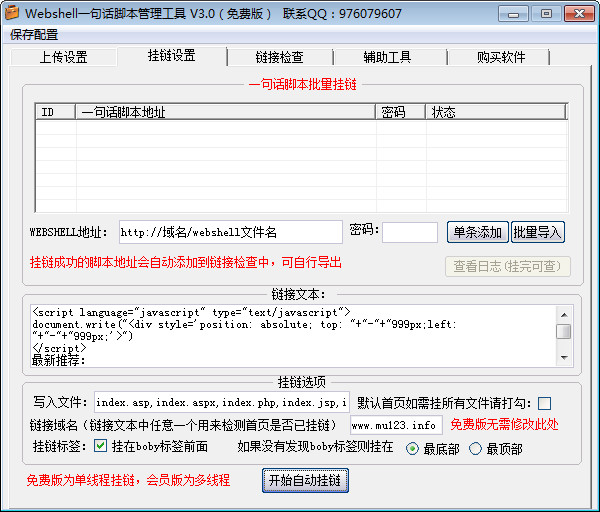The width and height of the screenshot is (600, 512).
Task: Click the 批量导入 button
Action: 537,232
